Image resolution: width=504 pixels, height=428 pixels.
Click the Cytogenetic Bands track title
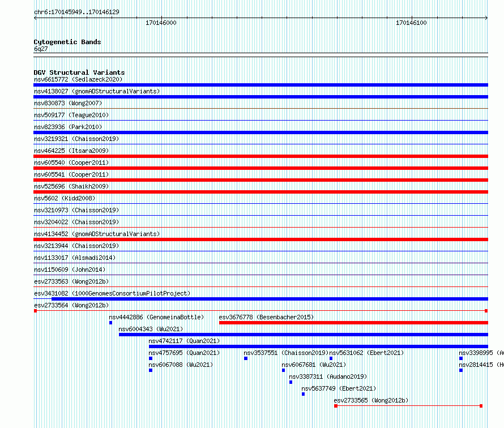(67, 42)
